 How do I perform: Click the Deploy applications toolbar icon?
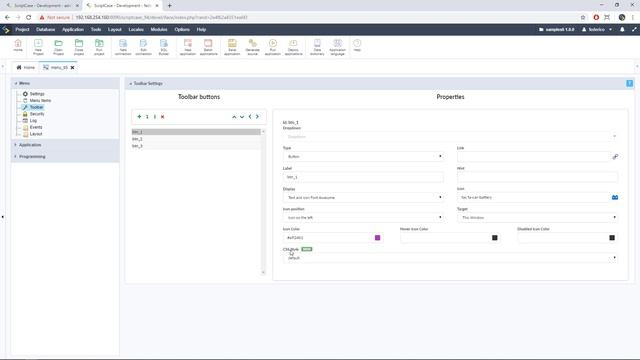tap(293, 47)
